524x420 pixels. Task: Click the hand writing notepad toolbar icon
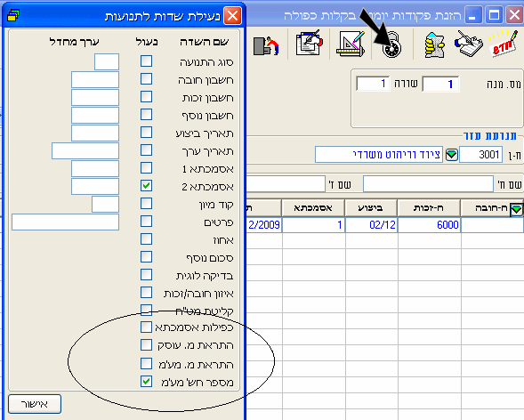tap(469, 44)
